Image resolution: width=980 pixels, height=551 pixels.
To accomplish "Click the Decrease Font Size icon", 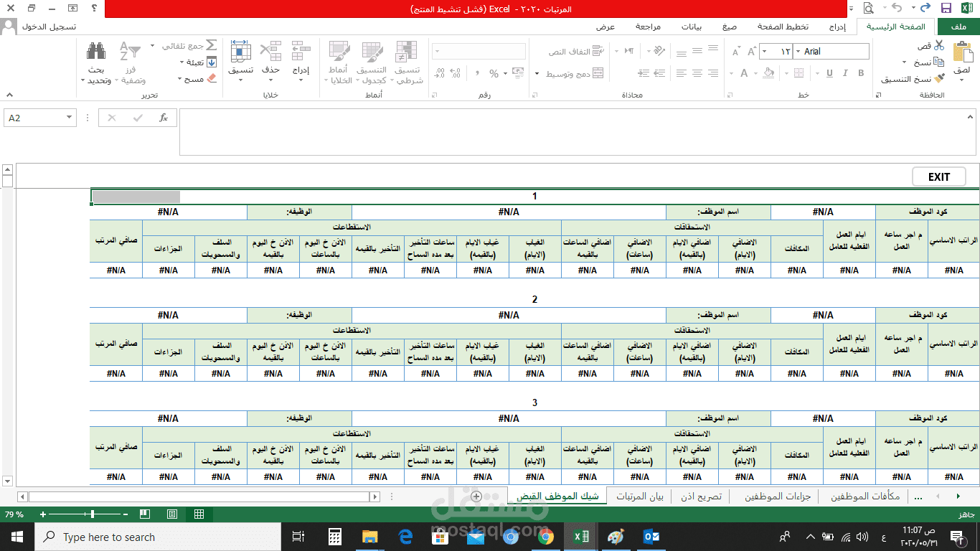I will (x=735, y=52).
